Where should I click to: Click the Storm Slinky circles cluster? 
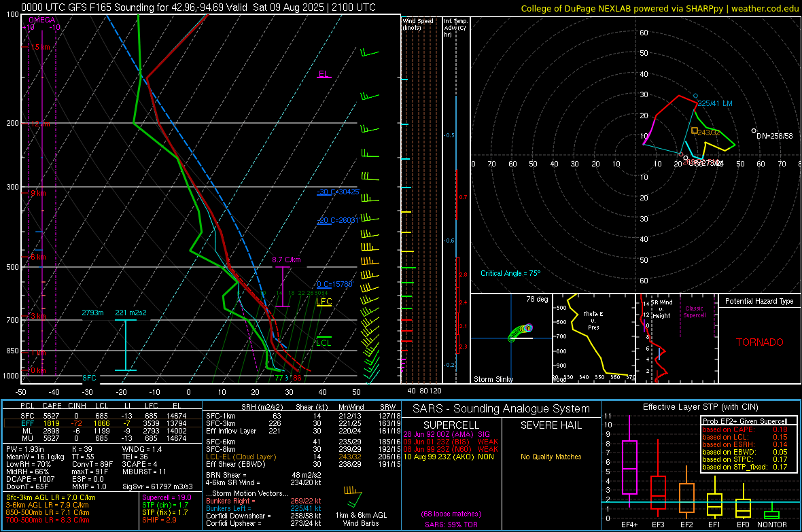coord(521,332)
